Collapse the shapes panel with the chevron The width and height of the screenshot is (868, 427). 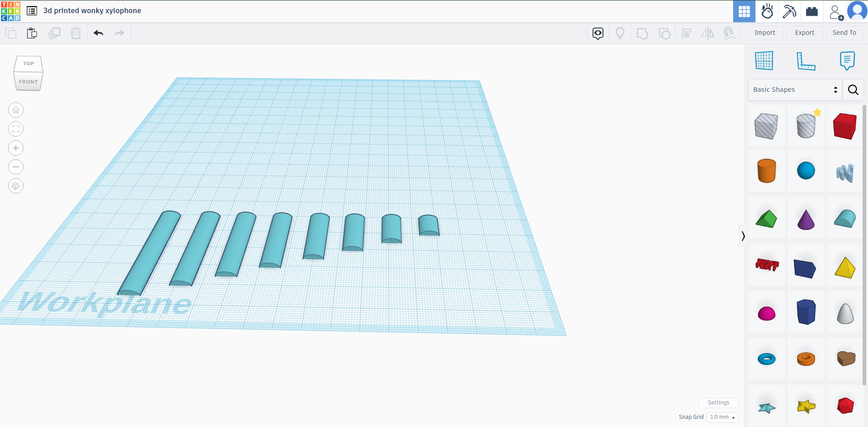[743, 235]
